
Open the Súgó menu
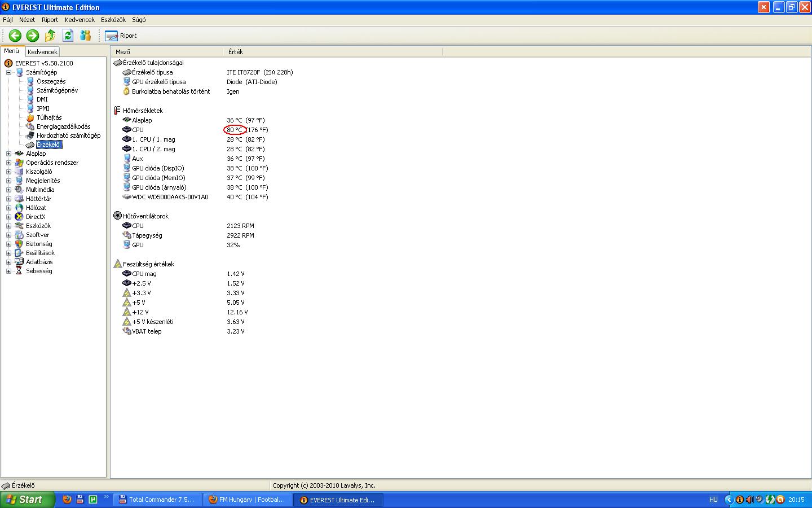[139, 20]
